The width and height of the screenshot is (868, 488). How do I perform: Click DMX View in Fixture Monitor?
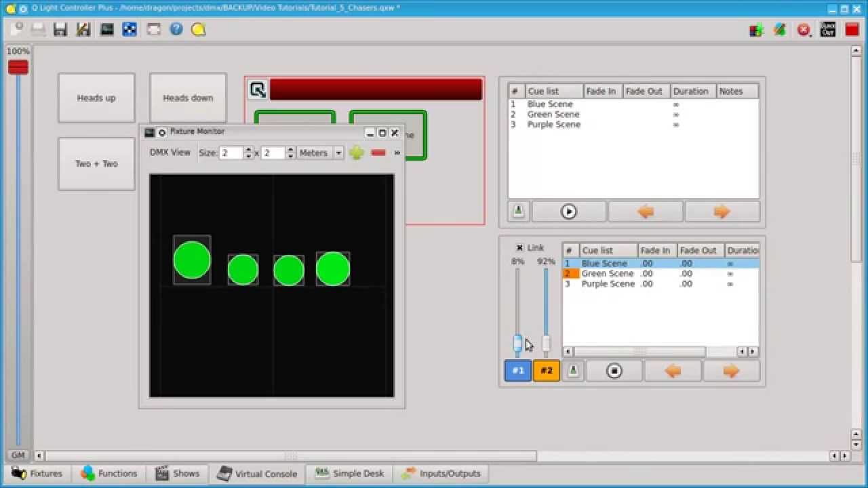point(170,152)
